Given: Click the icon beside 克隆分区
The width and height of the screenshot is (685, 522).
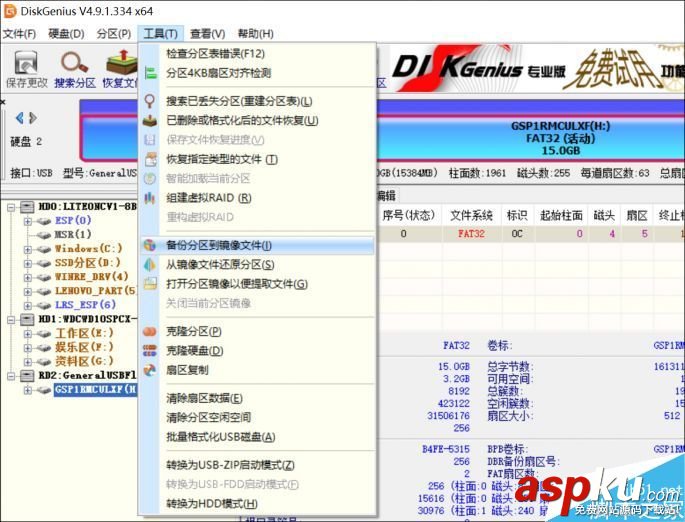Looking at the screenshot, I should [150, 332].
